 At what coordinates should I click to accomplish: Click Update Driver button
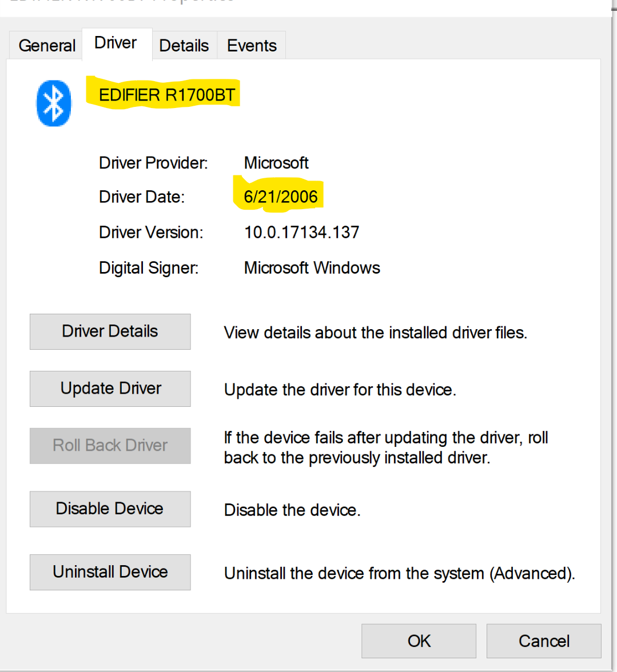110,389
